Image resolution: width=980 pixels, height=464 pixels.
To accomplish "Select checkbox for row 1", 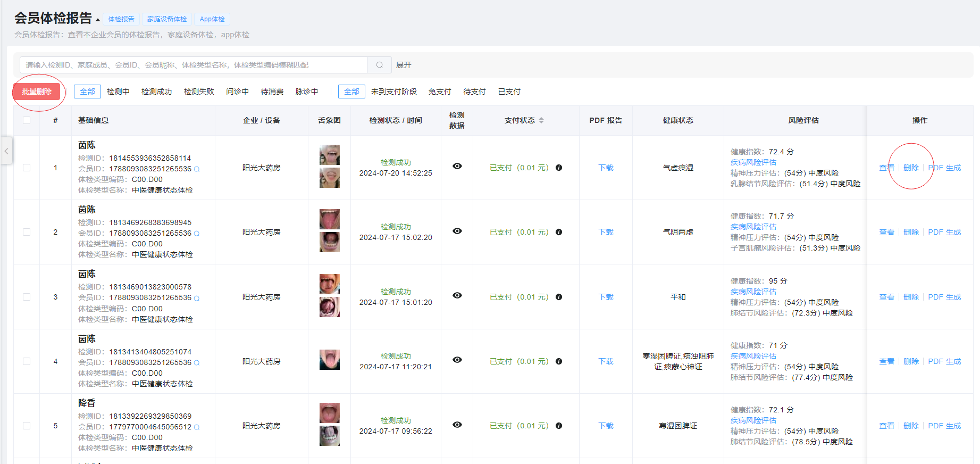I will click(27, 168).
